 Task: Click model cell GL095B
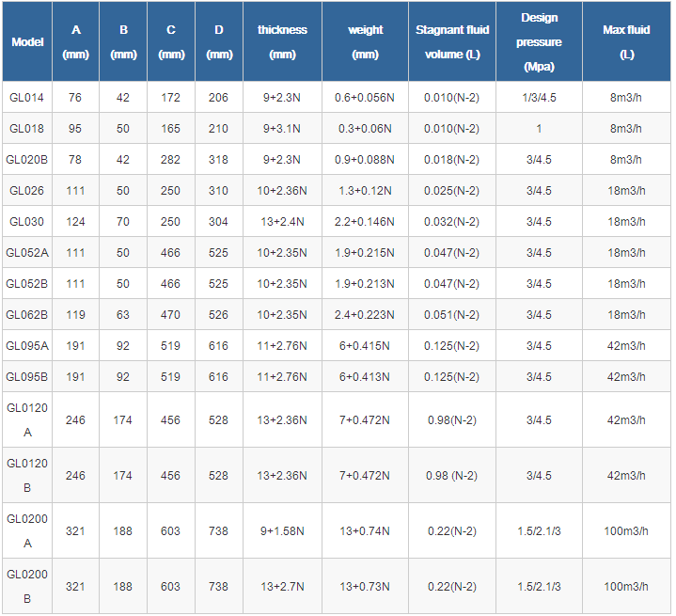(26, 377)
